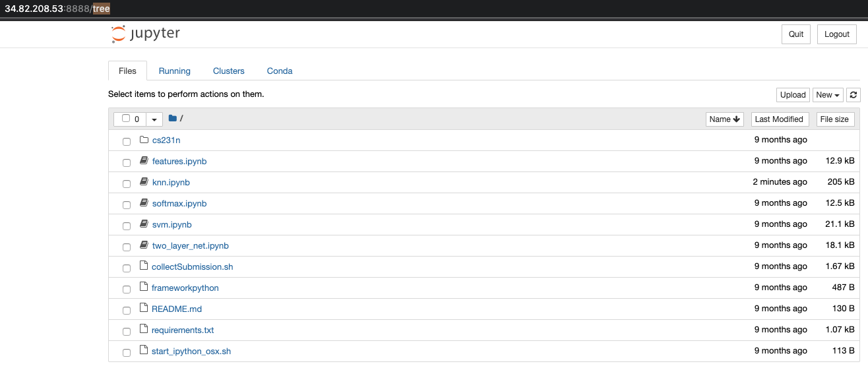Open the Conda tab
This screenshot has height=370, width=868.
pyautogui.click(x=280, y=71)
